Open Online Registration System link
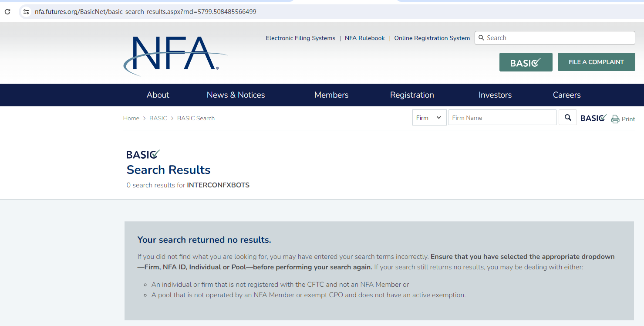The image size is (644, 326). [x=432, y=38]
